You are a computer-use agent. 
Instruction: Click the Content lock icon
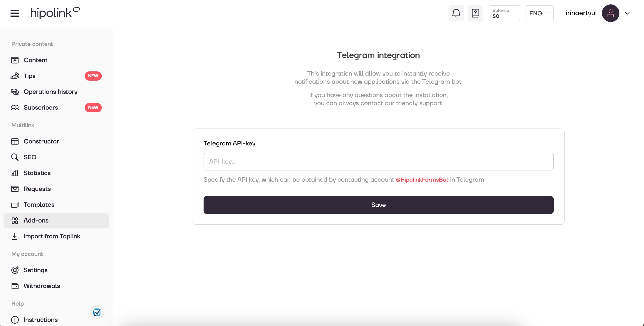point(15,60)
